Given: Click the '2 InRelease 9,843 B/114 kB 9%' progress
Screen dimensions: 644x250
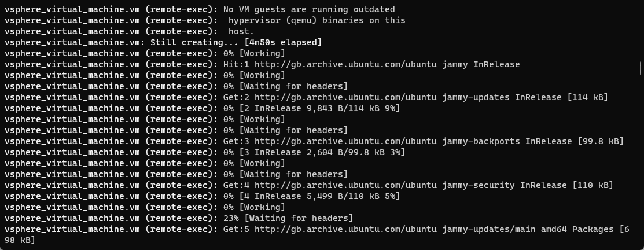Looking at the screenshot, I should pyautogui.click(x=319, y=108).
